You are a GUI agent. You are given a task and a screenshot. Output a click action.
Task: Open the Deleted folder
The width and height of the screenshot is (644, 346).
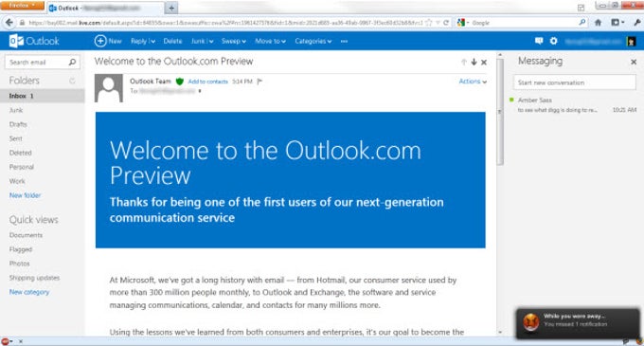(21, 153)
